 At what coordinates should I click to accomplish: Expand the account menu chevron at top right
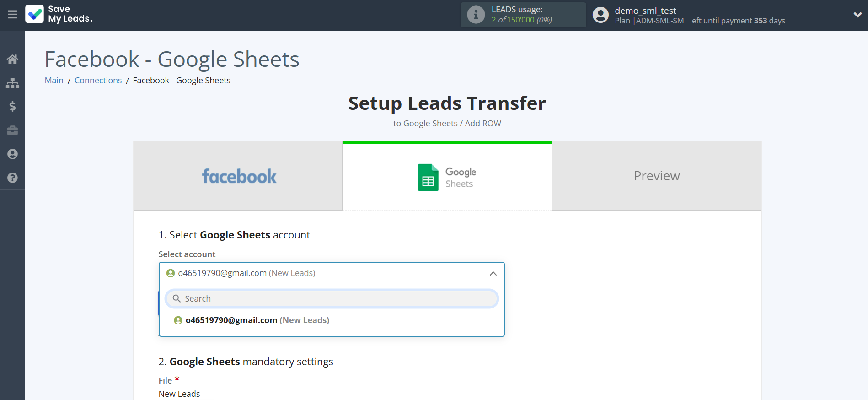[857, 15]
